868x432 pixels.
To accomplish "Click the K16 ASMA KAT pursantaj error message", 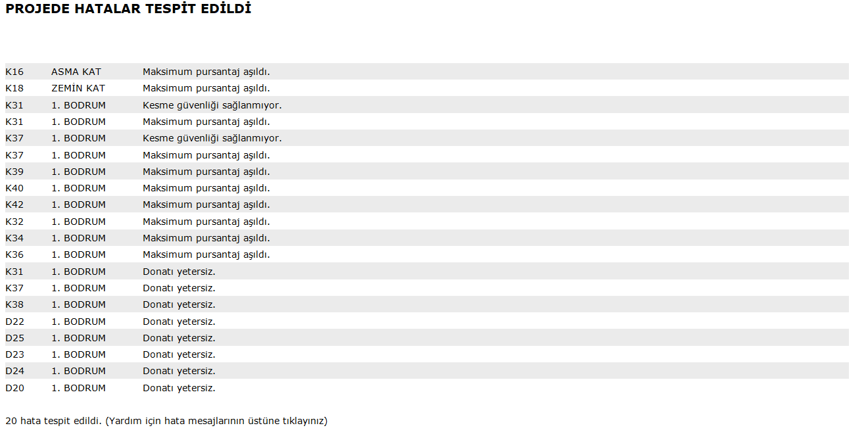I will tap(206, 72).
